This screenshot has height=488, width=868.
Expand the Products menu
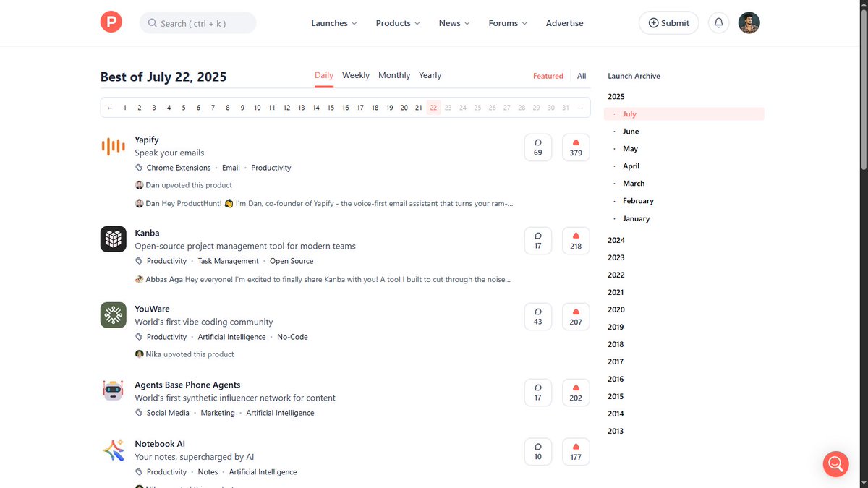click(398, 23)
